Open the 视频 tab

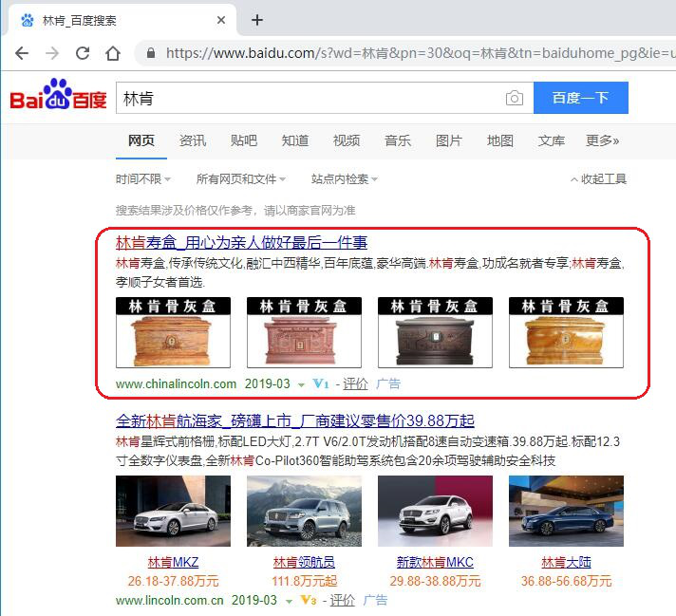(347, 140)
